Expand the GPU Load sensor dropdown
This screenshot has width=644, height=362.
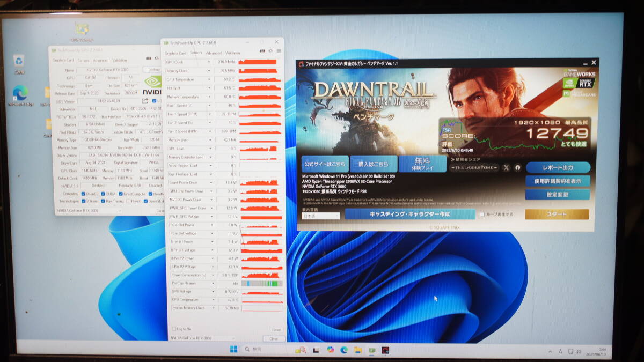click(x=210, y=149)
